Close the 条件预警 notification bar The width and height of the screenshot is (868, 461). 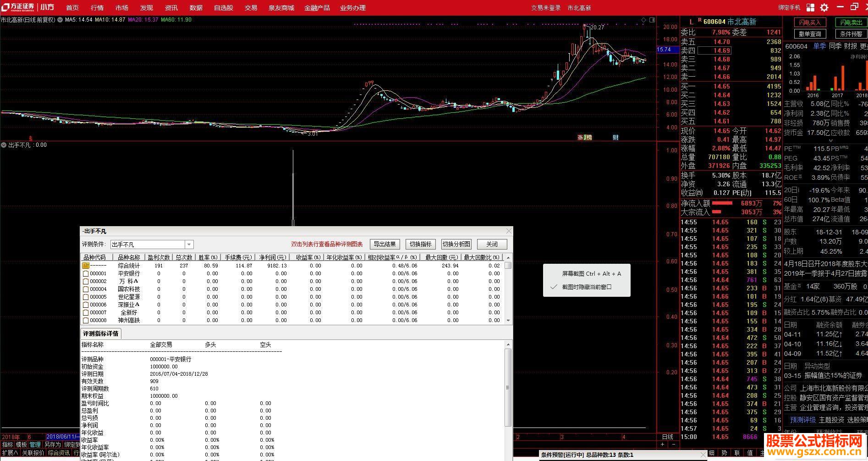703,455
